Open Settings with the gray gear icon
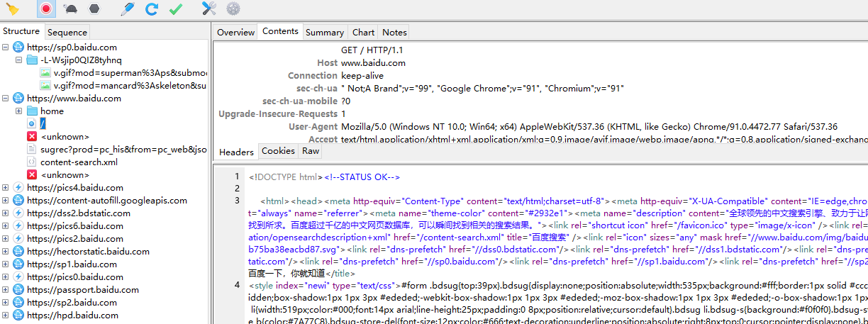 click(x=233, y=9)
